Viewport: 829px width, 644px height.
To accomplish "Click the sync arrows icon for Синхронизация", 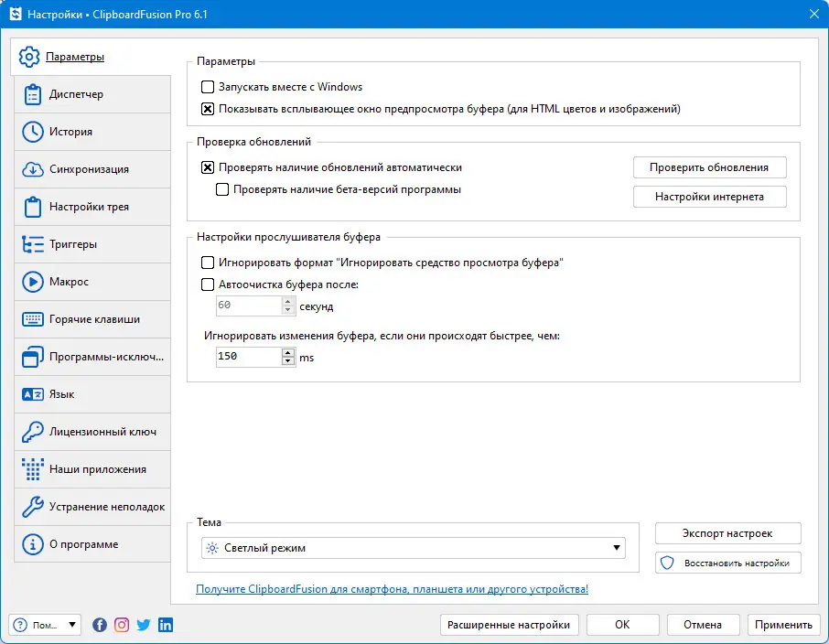I will pos(34,169).
